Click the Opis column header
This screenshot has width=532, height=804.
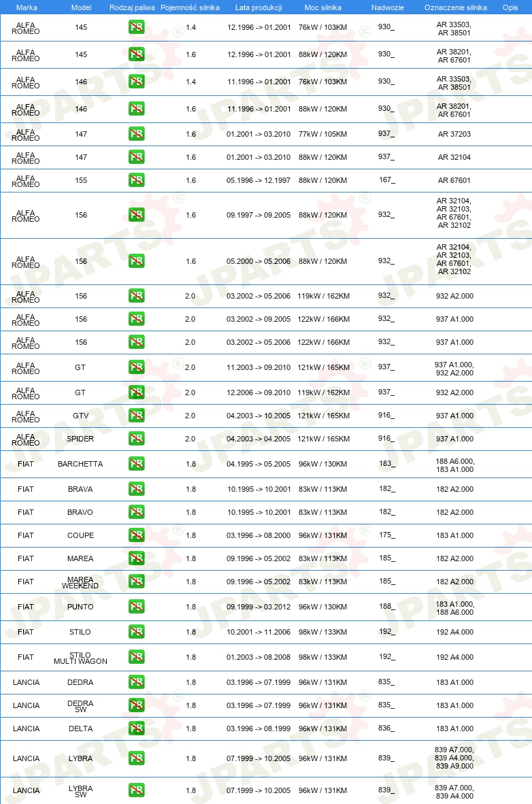pyautogui.click(x=510, y=7)
